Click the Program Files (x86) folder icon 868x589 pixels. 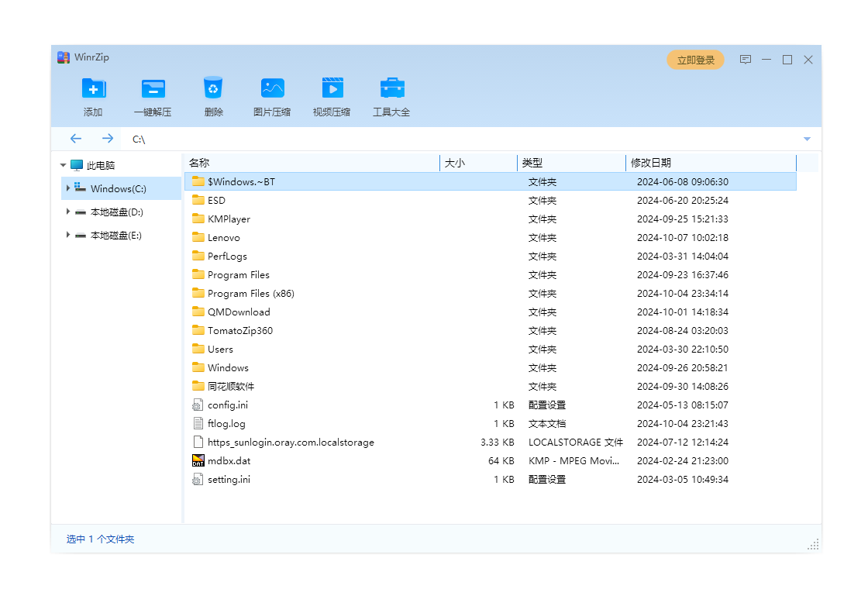(198, 293)
